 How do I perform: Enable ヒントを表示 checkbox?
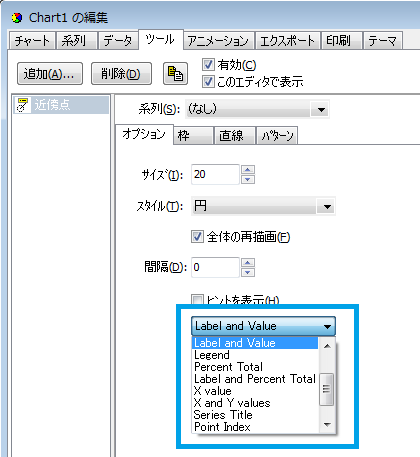(197, 299)
